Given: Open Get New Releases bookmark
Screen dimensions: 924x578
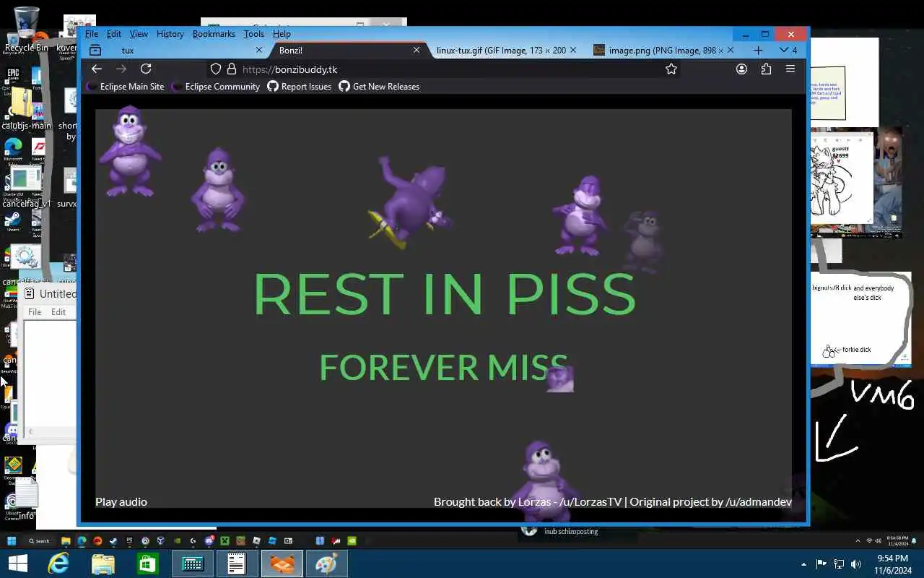Looking at the screenshot, I should pyautogui.click(x=379, y=86).
